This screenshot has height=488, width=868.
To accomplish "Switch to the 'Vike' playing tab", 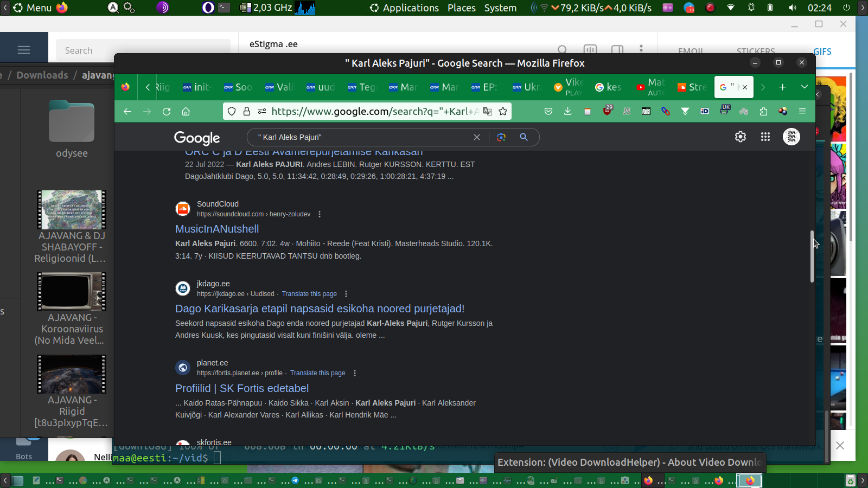I will pos(568,87).
